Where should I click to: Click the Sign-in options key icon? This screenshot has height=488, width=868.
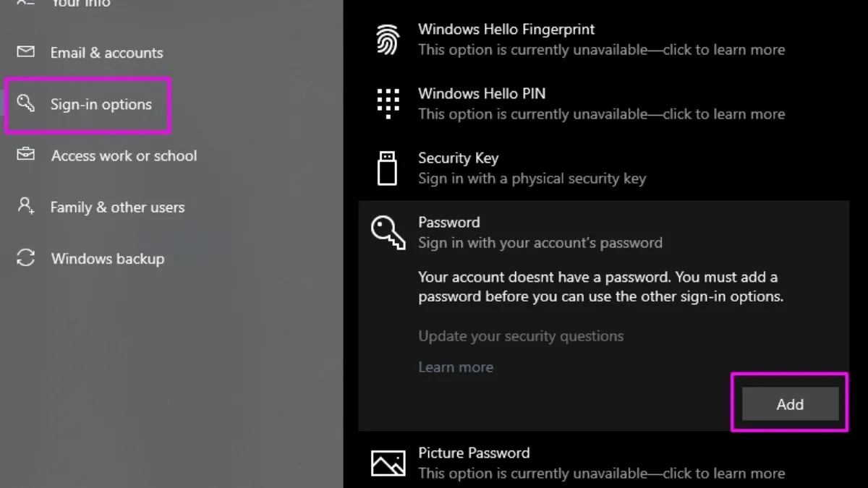[x=26, y=103]
